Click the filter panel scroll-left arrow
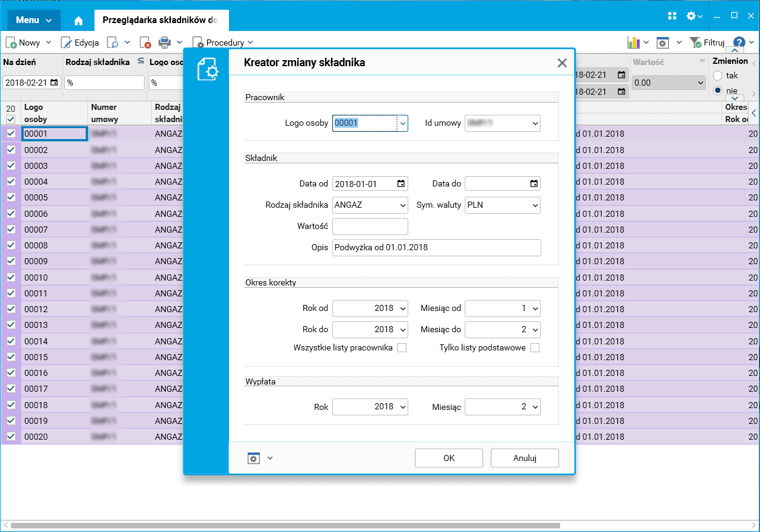Viewport: 760px width, 532px height. coord(755,63)
